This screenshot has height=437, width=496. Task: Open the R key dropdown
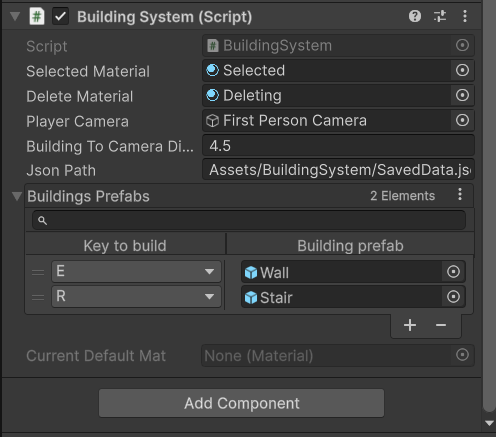pyautogui.click(x=136, y=296)
